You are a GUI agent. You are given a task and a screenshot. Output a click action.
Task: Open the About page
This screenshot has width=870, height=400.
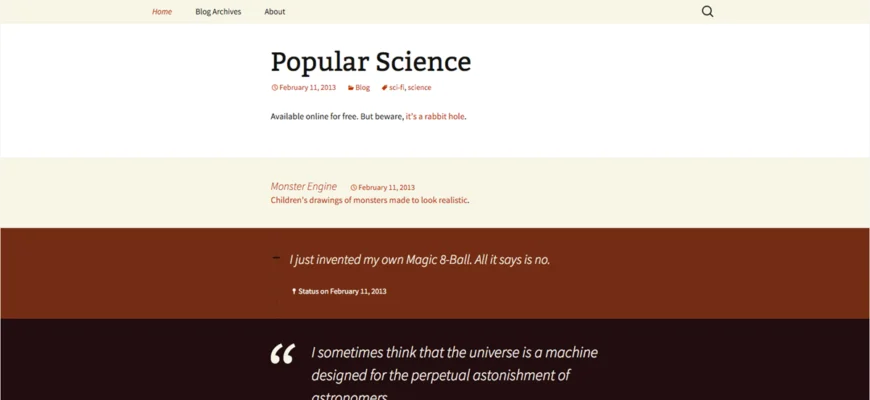[275, 12]
